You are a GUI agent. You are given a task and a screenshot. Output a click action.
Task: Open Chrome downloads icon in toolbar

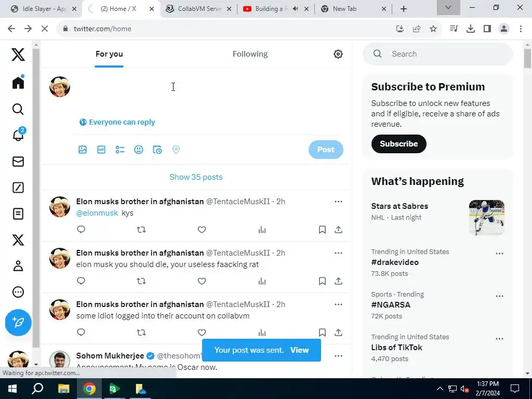471,29
